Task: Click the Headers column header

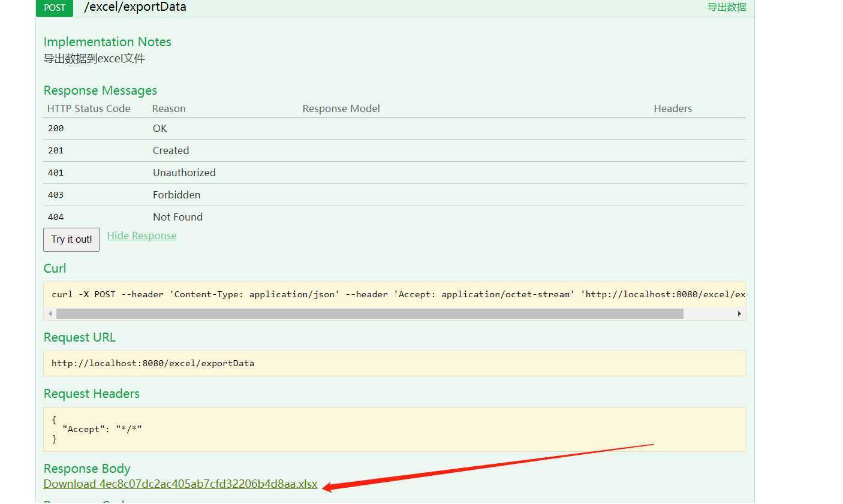Action: click(673, 108)
